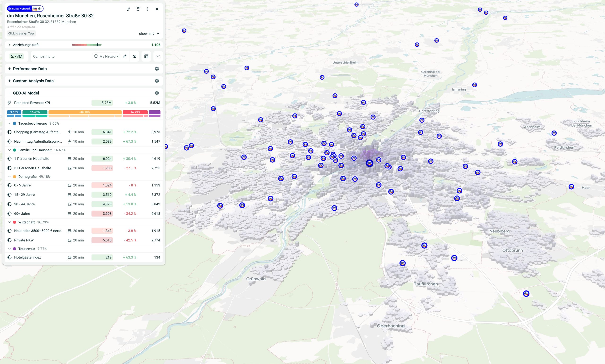Click the green 16.67% Familie bar segment

pyautogui.click(x=35, y=112)
